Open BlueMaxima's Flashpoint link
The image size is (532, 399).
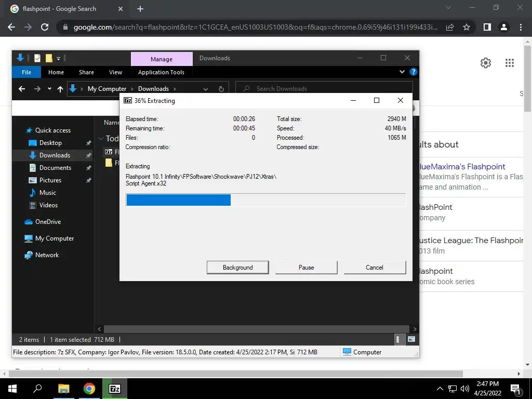pyautogui.click(x=462, y=167)
